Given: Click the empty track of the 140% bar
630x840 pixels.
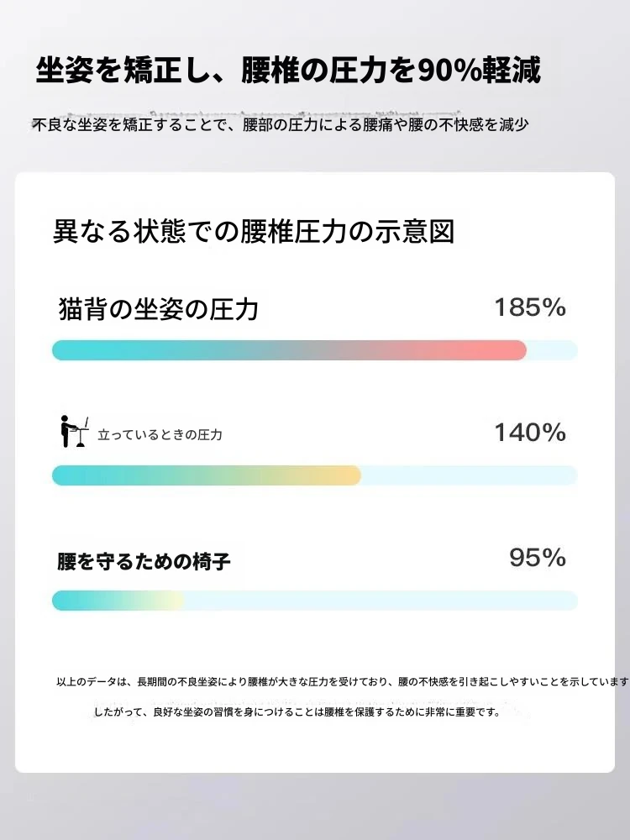Looking at the screenshot, I should 470,475.
